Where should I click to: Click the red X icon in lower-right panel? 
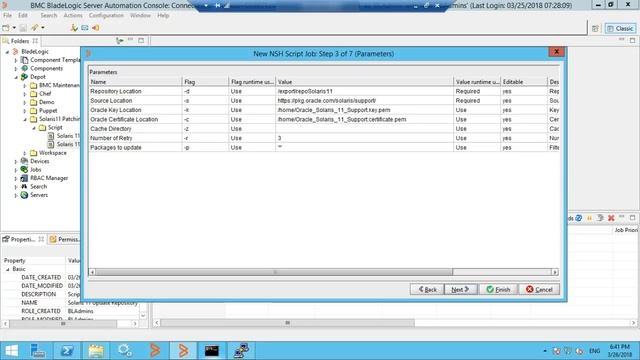pyautogui.click(x=611, y=218)
